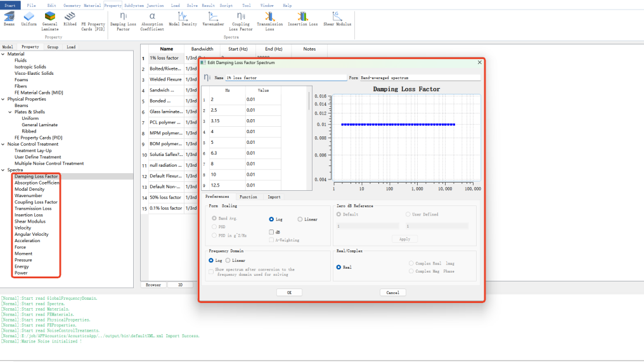Image resolution: width=644 pixels, height=362 pixels.
Task: Select Linear frequency domain radio
Action: pyautogui.click(x=228, y=261)
